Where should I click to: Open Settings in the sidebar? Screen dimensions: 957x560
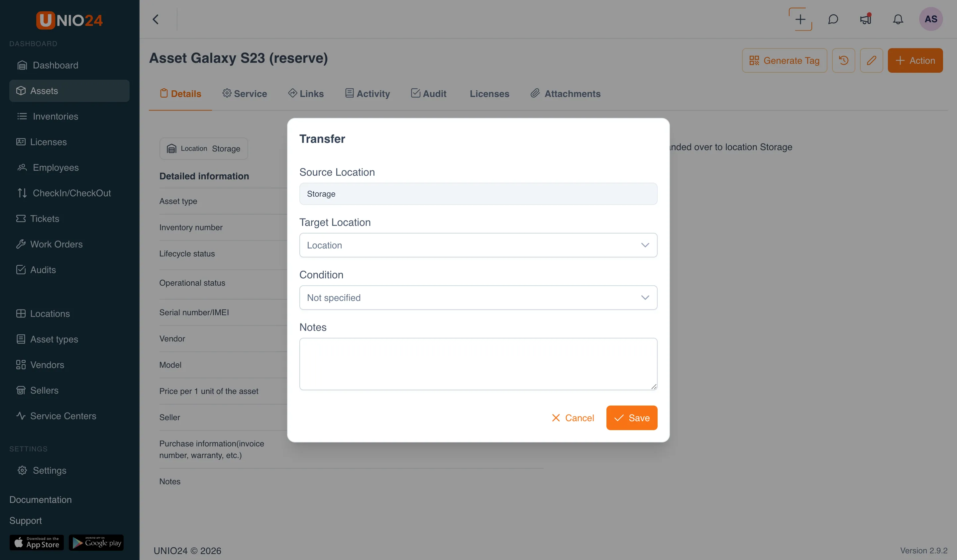tap(69, 470)
